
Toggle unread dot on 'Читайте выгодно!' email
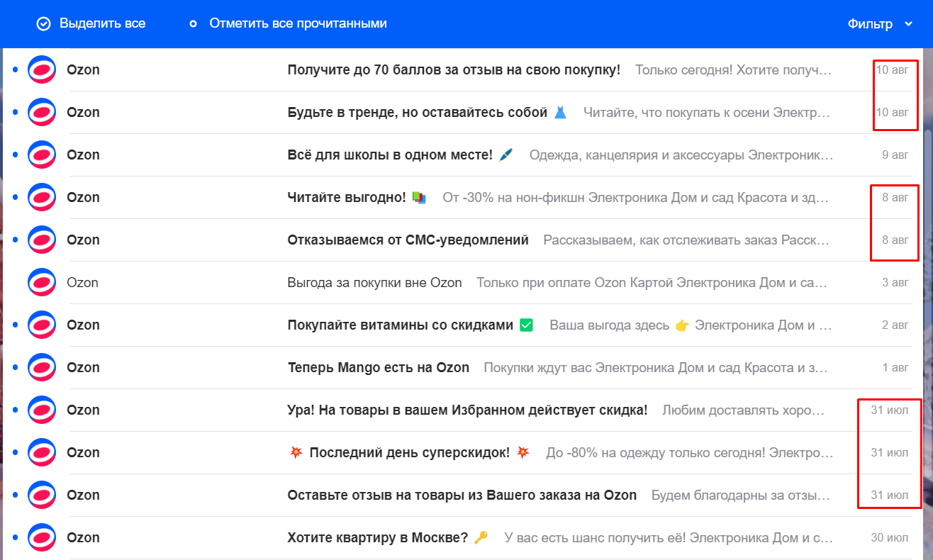pyautogui.click(x=16, y=197)
